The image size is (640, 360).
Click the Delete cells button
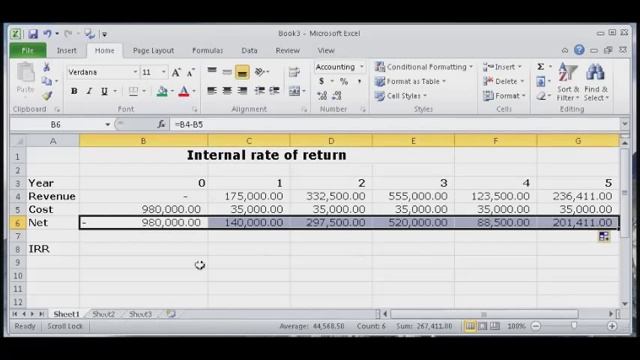click(x=504, y=81)
